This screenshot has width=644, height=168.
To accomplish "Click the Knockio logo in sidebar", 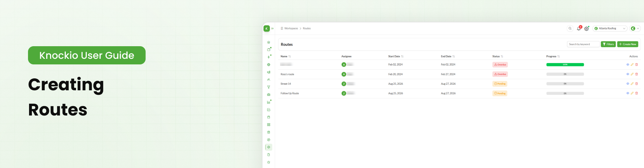I will (x=267, y=28).
